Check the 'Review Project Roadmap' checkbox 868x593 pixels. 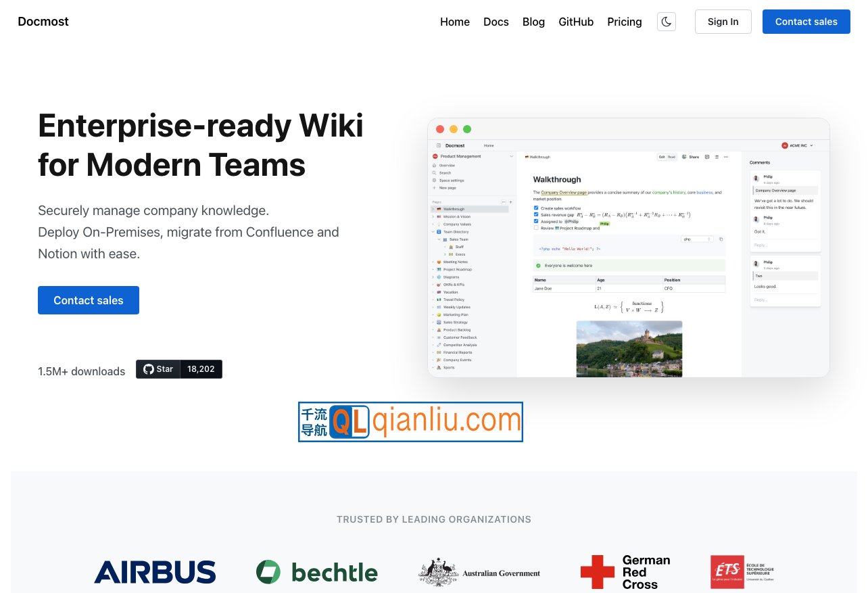[x=536, y=228]
